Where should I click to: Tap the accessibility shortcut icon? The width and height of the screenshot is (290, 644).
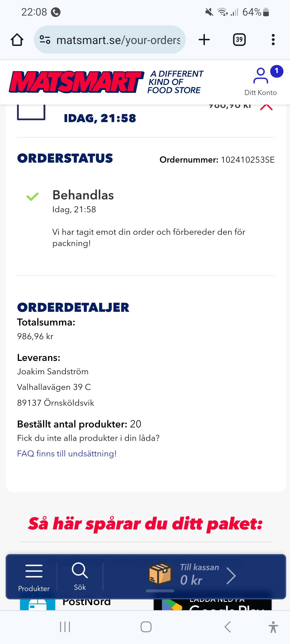click(x=273, y=627)
